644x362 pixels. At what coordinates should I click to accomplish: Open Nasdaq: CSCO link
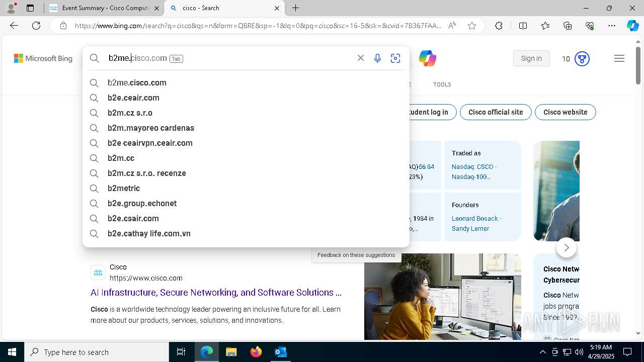click(473, 166)
